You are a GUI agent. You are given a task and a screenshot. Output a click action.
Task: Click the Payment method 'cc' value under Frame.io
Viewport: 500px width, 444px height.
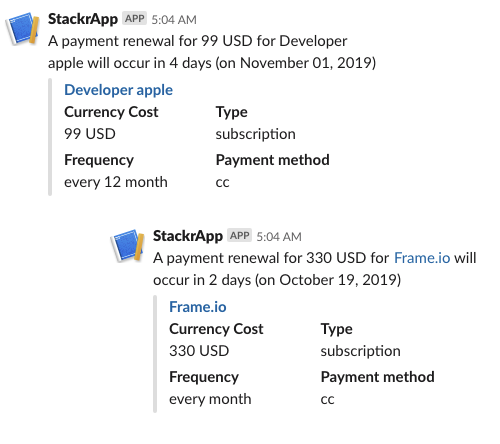[x=327, y=400]
